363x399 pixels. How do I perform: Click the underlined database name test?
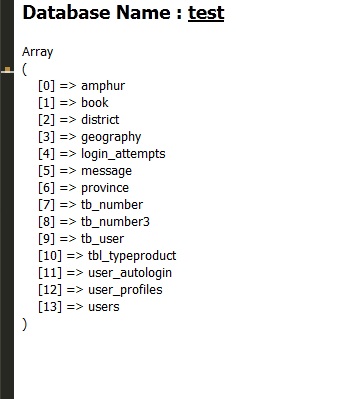(206, 13)
